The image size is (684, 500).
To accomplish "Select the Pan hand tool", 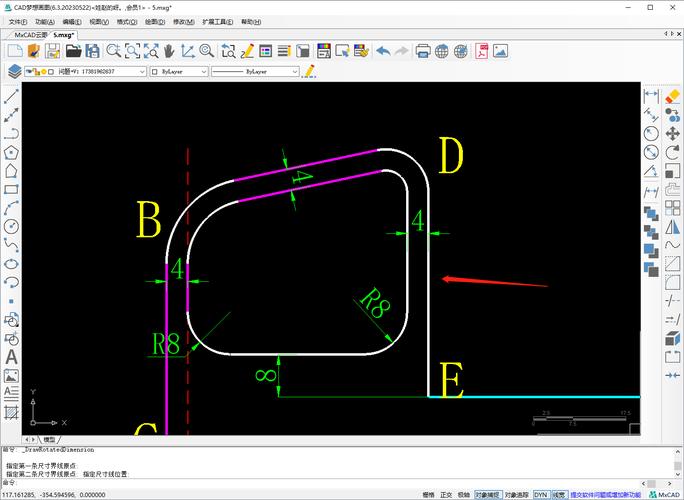I will [x=168, y=51].
